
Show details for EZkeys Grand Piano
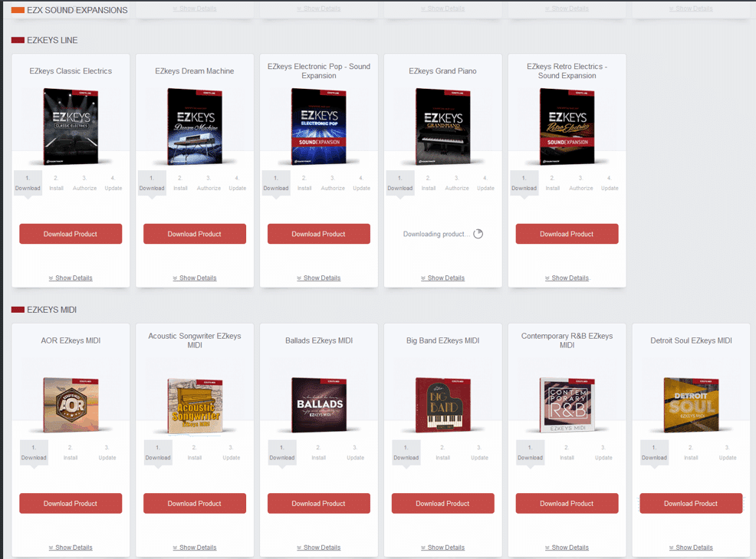click(443, 278)
